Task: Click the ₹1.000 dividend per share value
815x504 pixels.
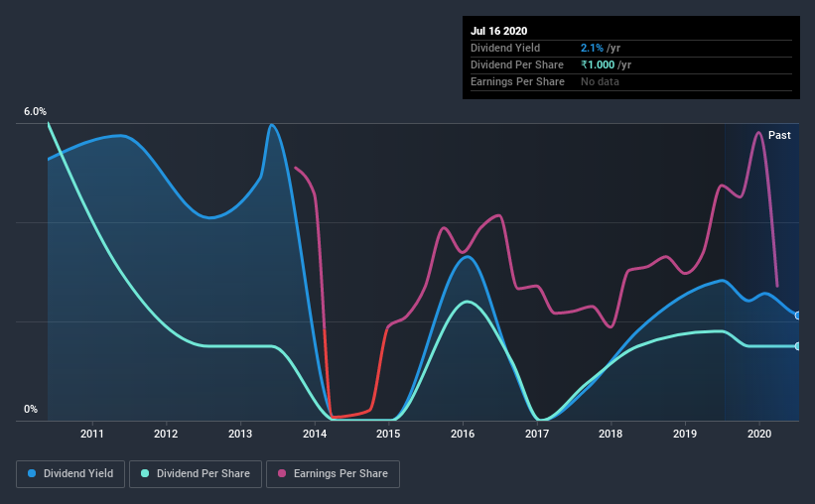Action: pos(598,64)
